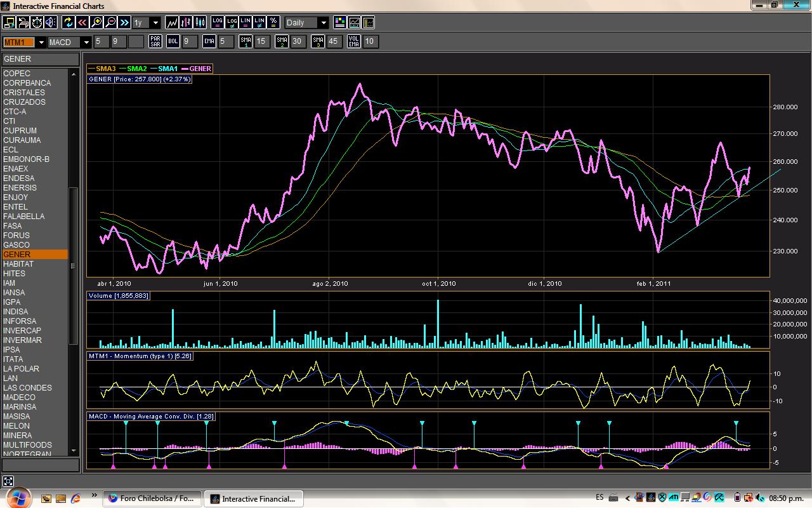812x508 pixels.
Task: Expand the MACD indicator dropdown
Action: [x=86, y=43]
